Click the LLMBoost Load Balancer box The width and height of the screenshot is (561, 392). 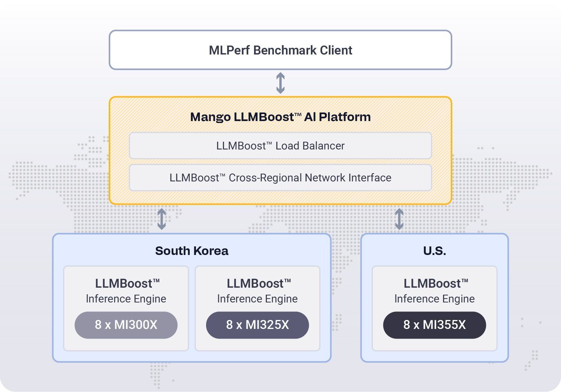coord(280,146)
